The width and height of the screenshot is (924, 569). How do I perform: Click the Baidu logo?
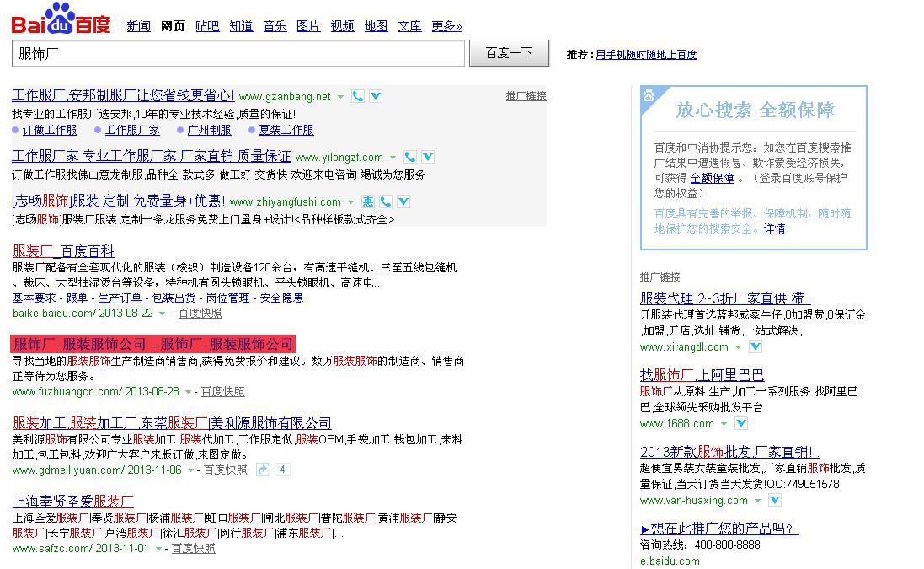click(x=61, y=19)
